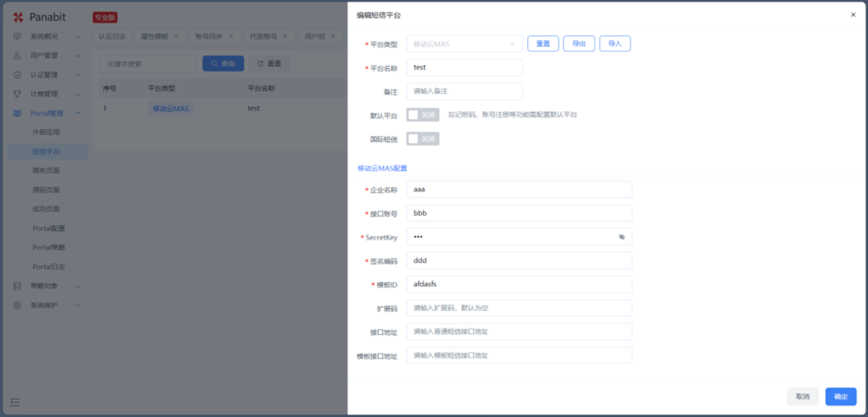The image size is (868, 417).
Task: Open Portal策略 in the sidebar
Action: click(x=49, y=247)
